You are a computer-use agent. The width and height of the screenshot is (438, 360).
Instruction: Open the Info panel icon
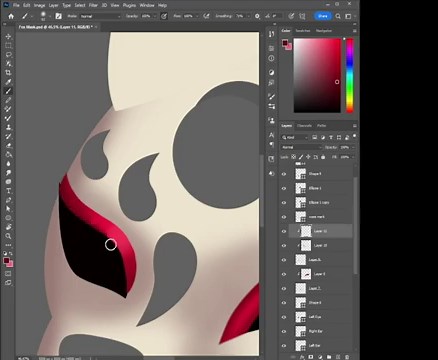click(x=271, y=58)
